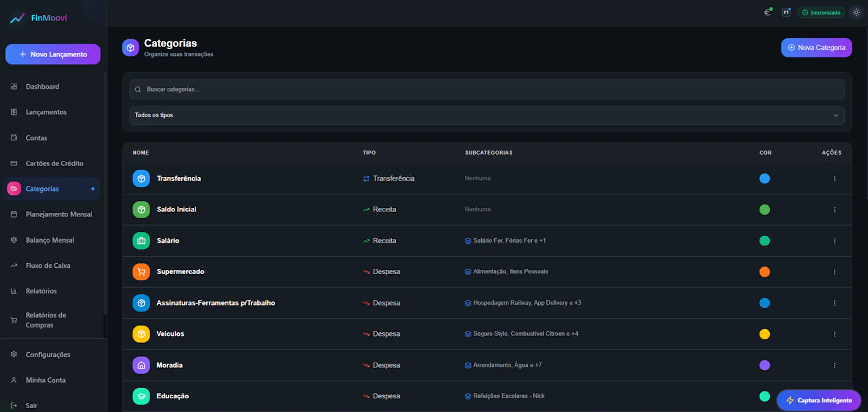This screenshot has width=868, height=412.
Task: Click the Supermercado category name
Action: (181, 272)
